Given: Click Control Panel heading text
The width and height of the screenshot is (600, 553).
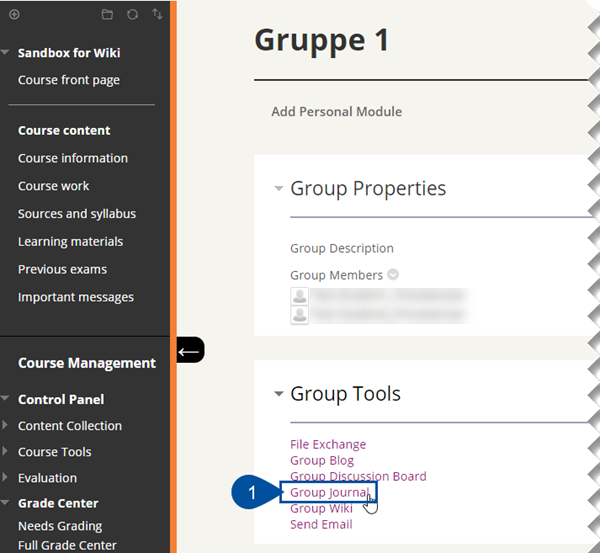Looking at the screenshot, I should pos(61,400).
